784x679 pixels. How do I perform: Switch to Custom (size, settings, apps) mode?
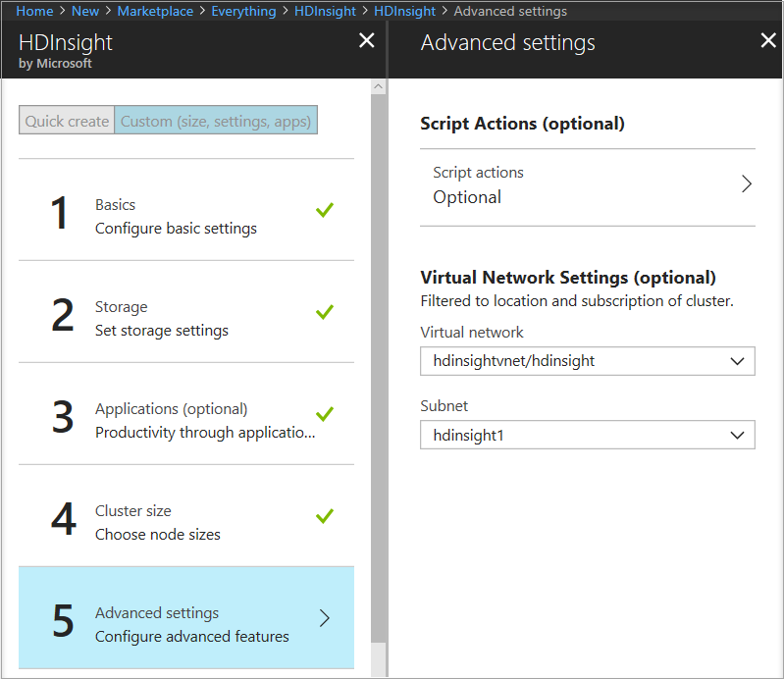point(216,121)
